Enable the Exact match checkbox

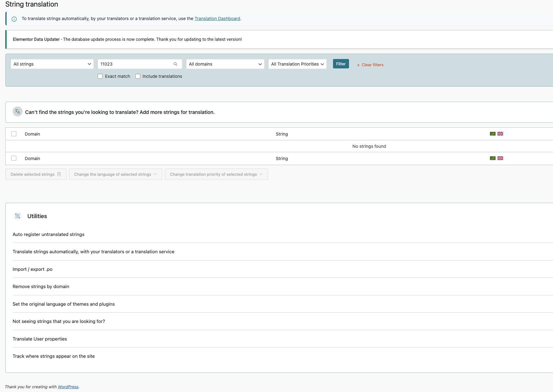pos(100,76)
